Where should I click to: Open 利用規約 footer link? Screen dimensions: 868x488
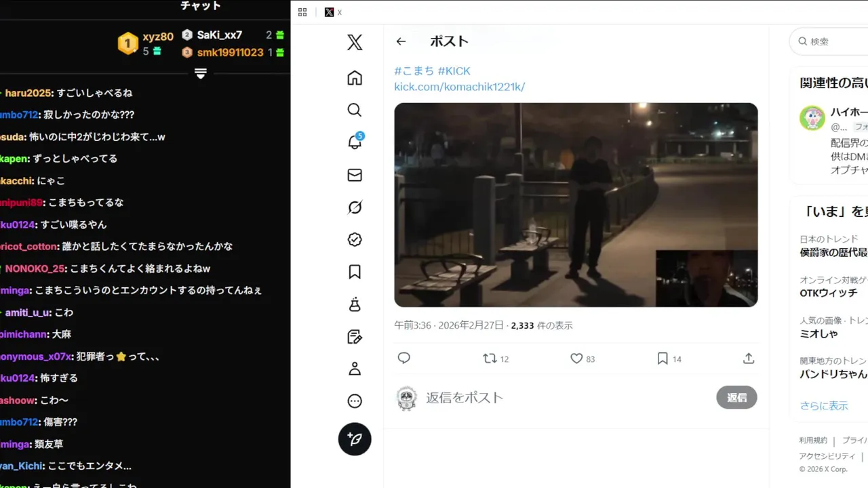pyautogui.click(x=813, y=441)
